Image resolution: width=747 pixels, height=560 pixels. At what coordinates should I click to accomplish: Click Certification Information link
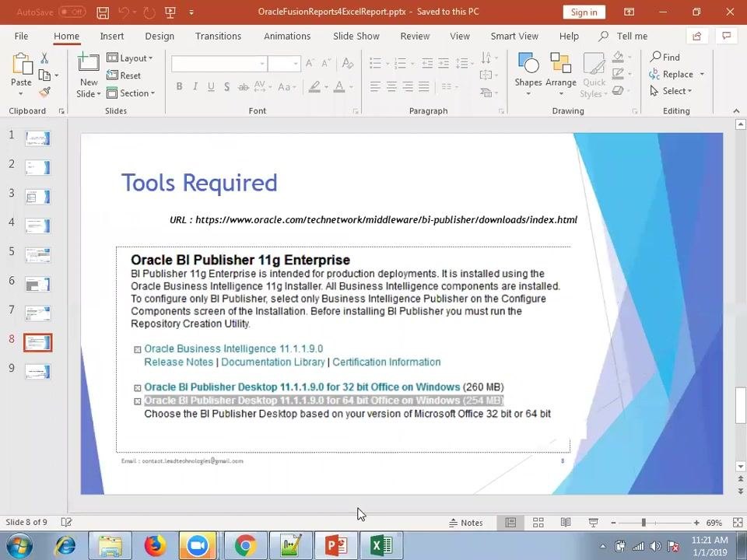point(387,362)
